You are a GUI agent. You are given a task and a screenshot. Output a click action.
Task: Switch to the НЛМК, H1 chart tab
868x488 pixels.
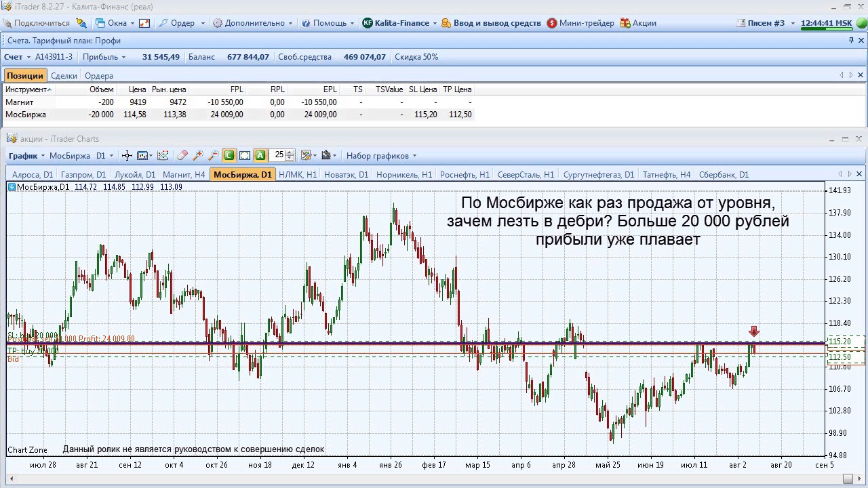[298, 175]
